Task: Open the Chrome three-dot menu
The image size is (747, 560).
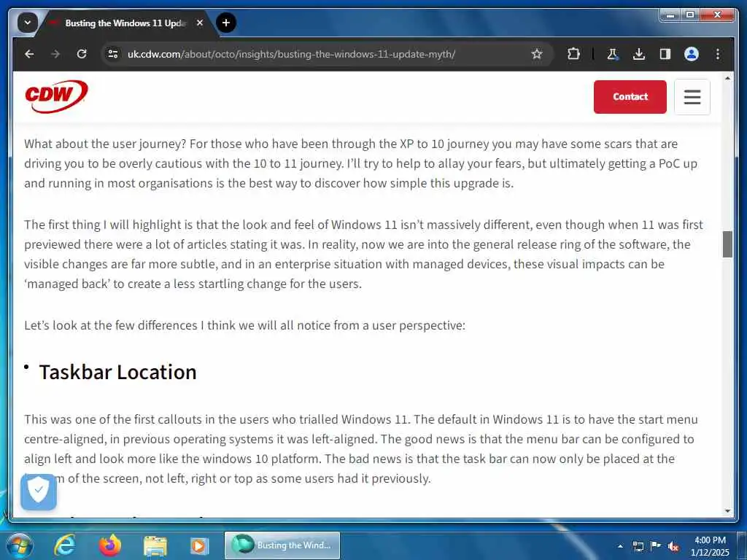Action: pyautogui.click(x=718, y=54)
